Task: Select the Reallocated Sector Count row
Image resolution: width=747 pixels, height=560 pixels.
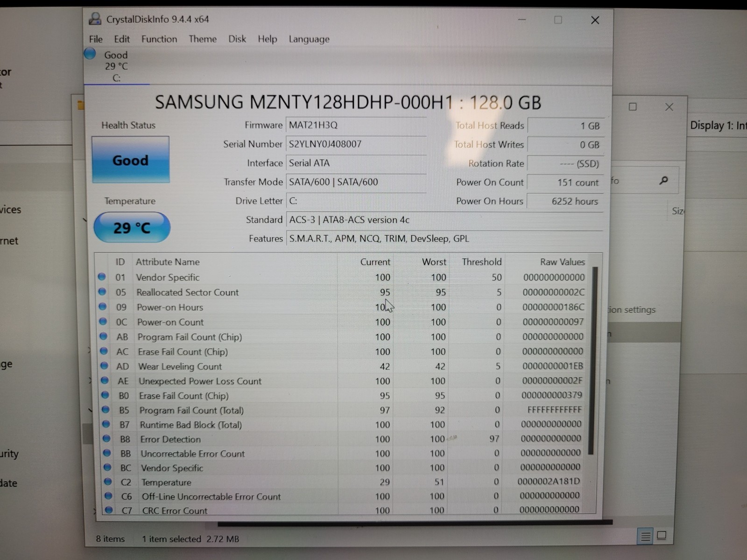Action: point(342,292)
